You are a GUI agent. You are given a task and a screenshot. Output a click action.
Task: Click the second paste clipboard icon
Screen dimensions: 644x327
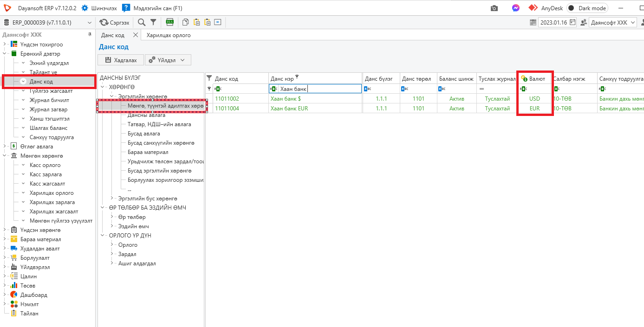click(x=207, y=22)
